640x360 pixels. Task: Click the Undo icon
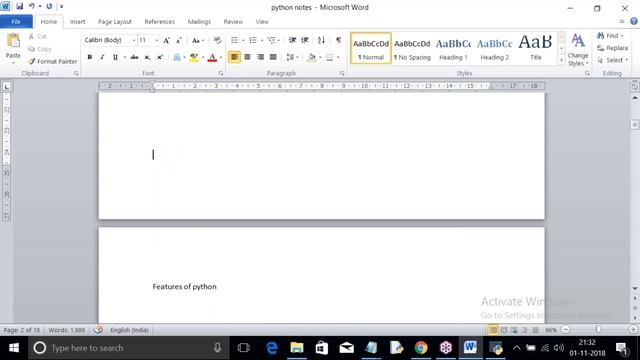tap(31, 6)
